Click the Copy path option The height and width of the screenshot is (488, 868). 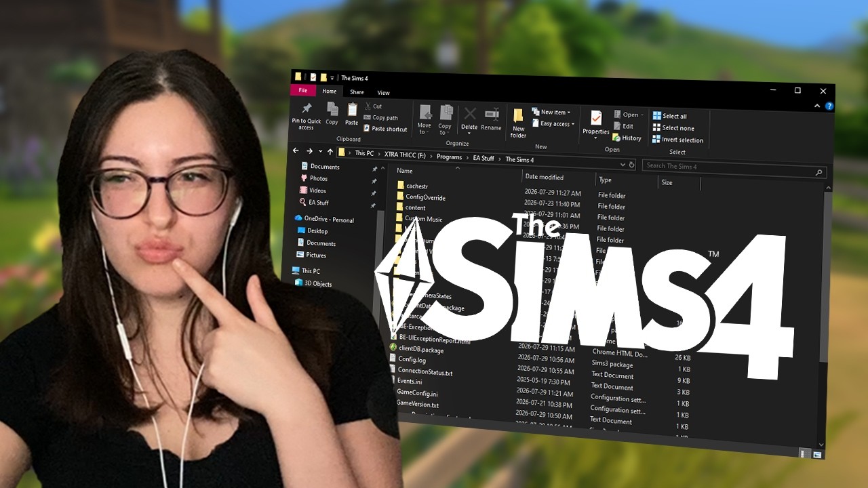point(380,118)
